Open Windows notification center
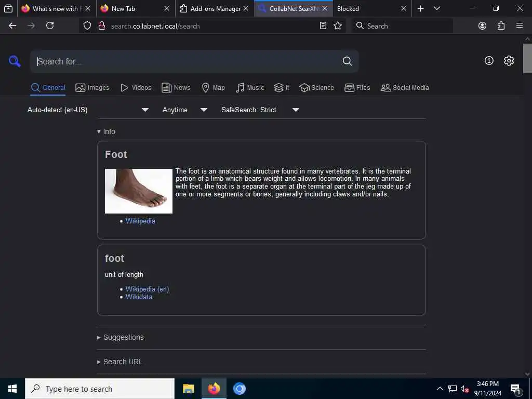The height and width of the screenshot is (399, 532). coord(516,389)
